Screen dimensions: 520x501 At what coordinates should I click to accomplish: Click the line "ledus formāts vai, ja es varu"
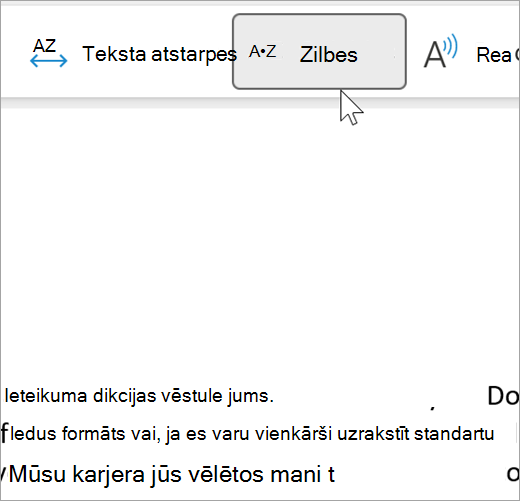[x=171, y=434]
